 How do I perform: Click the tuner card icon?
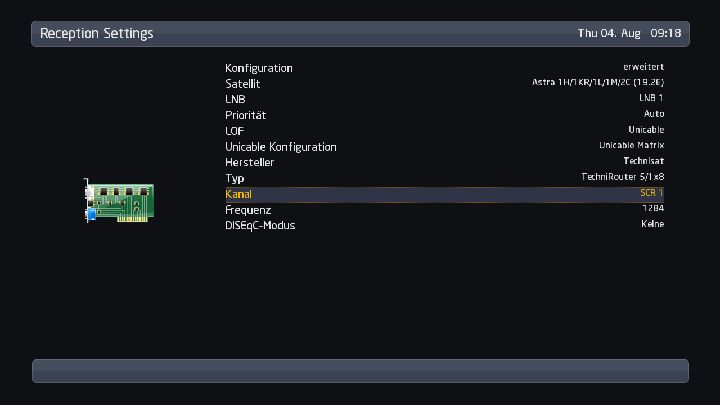[x=118, y=202]
